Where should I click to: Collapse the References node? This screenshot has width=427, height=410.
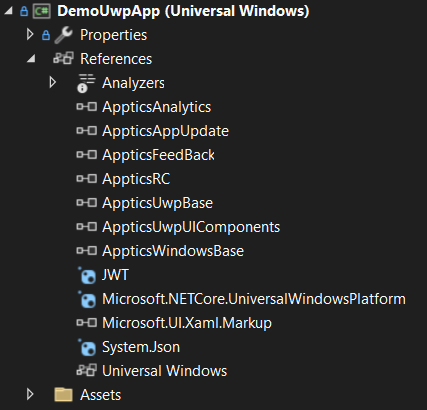tap(31, 59)
